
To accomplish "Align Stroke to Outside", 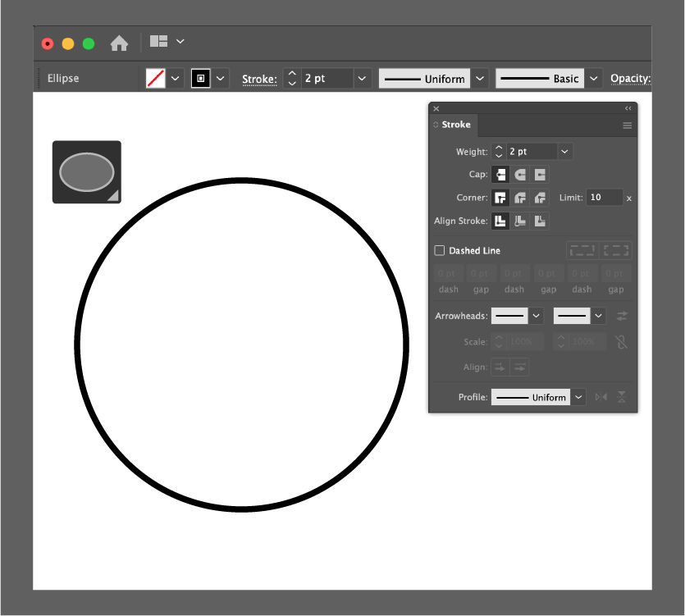I will coord(540,221).
